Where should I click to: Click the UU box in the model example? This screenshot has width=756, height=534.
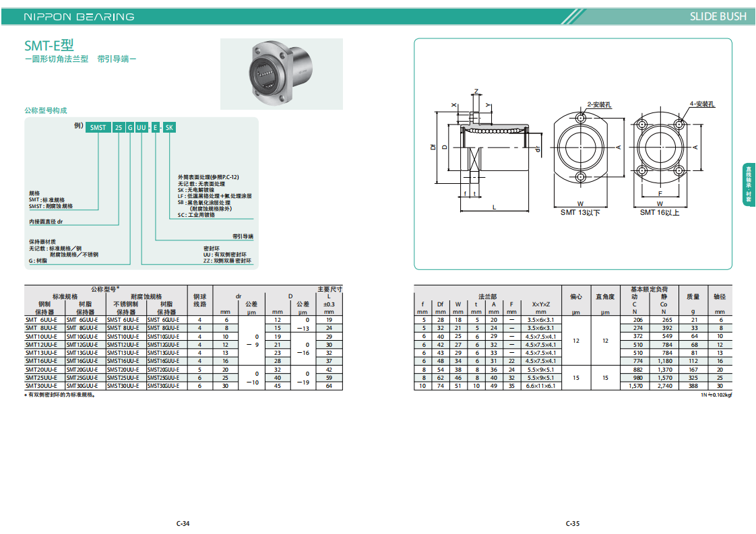point(141,127)
